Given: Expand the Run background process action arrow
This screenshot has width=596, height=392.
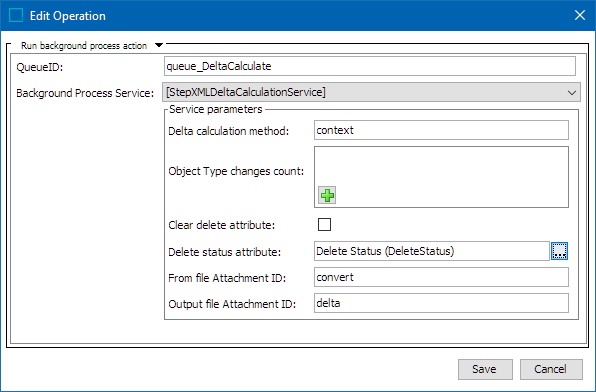Looking at the screenshot, I should [x=159, y=45].
